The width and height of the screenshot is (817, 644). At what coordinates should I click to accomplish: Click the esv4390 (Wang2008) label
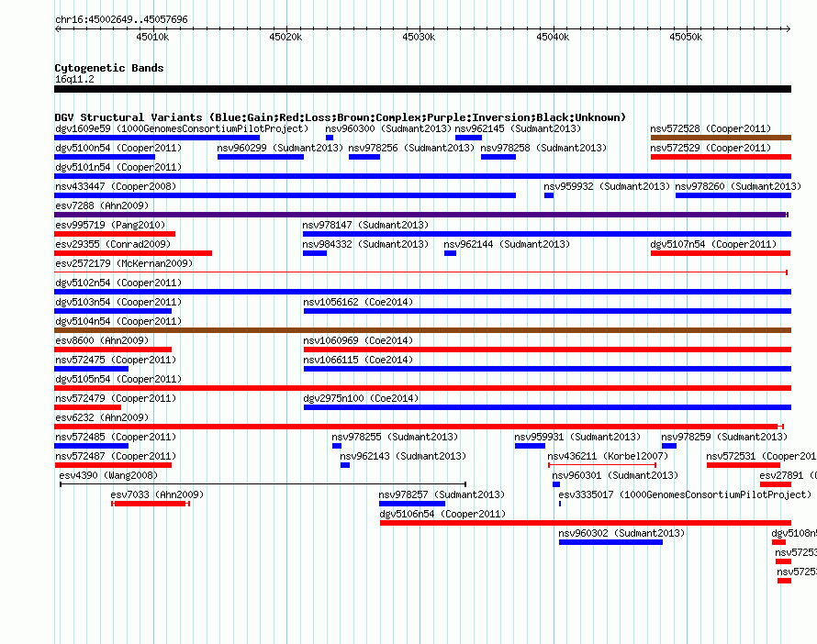tap(108, 475)
